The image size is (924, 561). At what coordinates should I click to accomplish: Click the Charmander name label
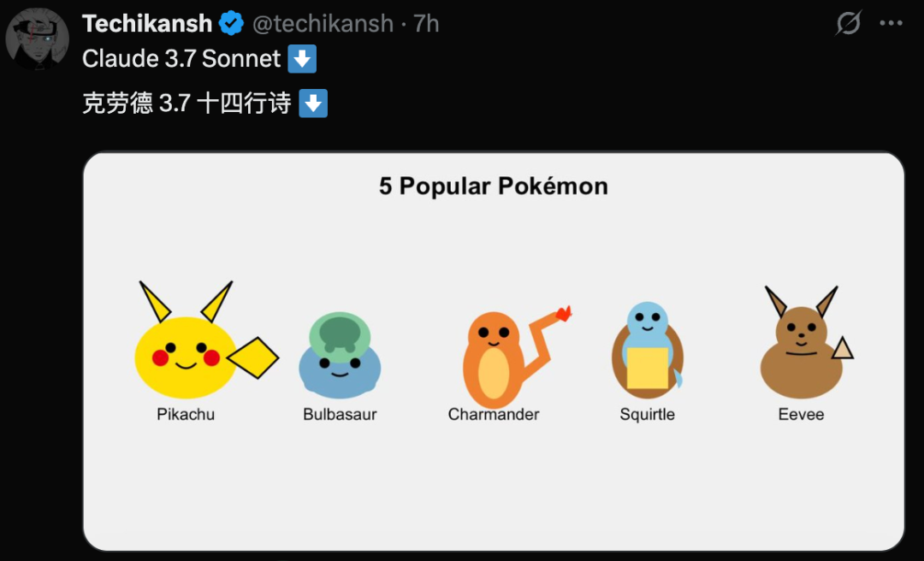click(x=494, y=415)
